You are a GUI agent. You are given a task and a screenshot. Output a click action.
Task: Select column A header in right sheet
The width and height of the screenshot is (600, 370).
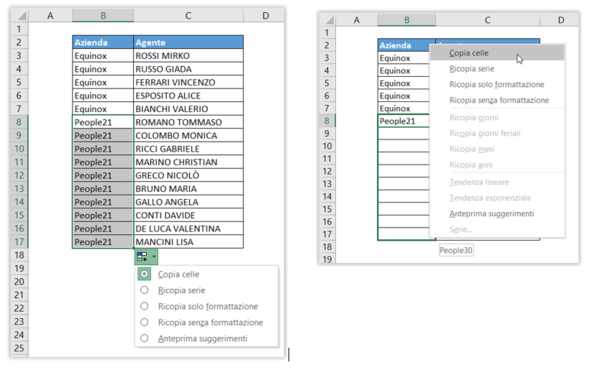(357, 20)
